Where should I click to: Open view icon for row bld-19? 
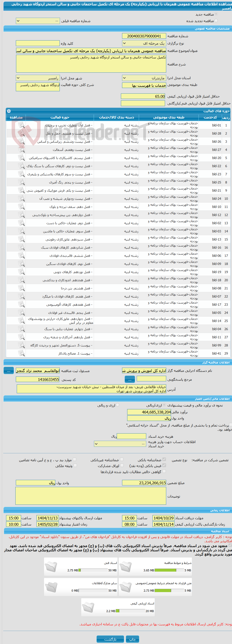[x=21, y=272]
